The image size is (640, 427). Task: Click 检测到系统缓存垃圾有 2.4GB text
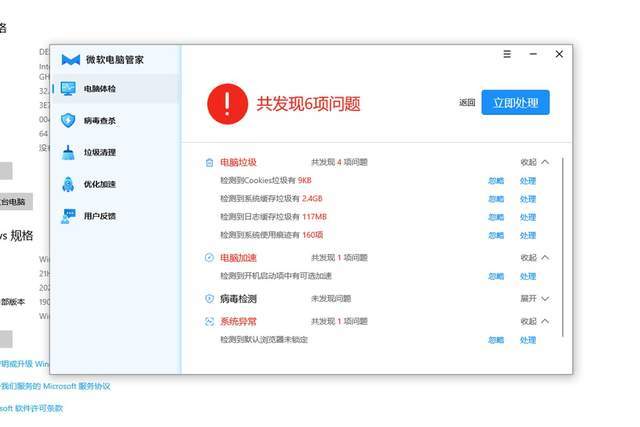point(271,199)
